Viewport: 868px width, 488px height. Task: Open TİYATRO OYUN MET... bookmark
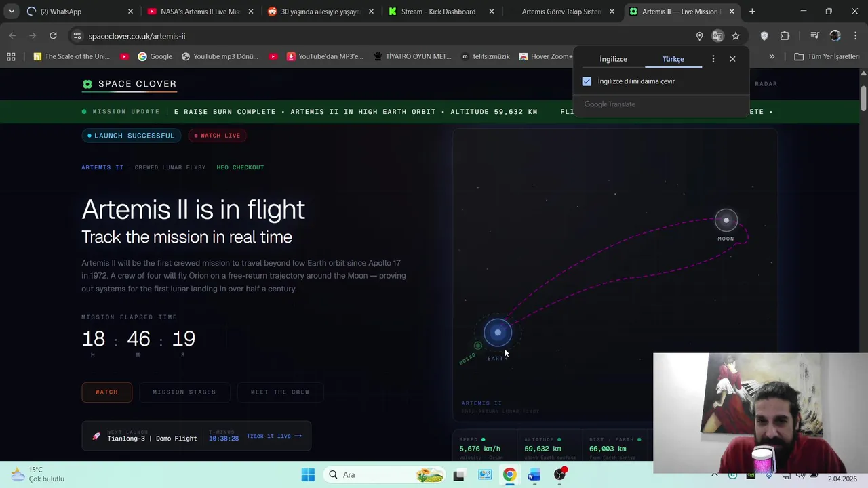click(x=412, y=56)
